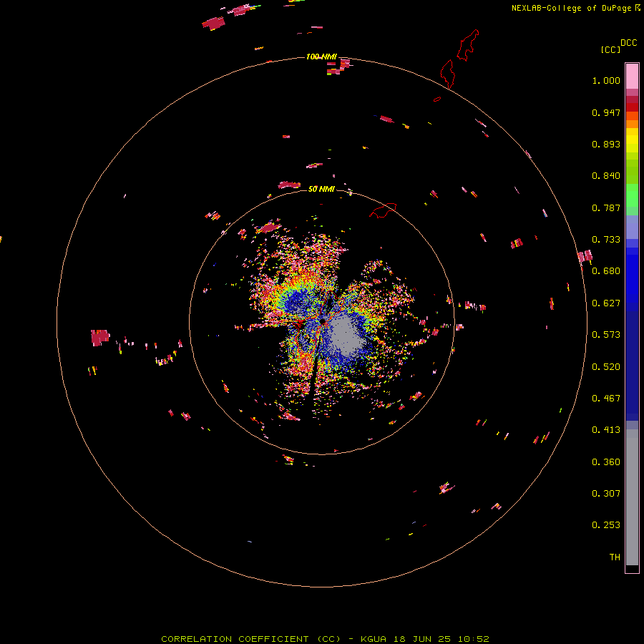
Task: Click the black radar site dot at center
Action: click(x=323, y=321)
